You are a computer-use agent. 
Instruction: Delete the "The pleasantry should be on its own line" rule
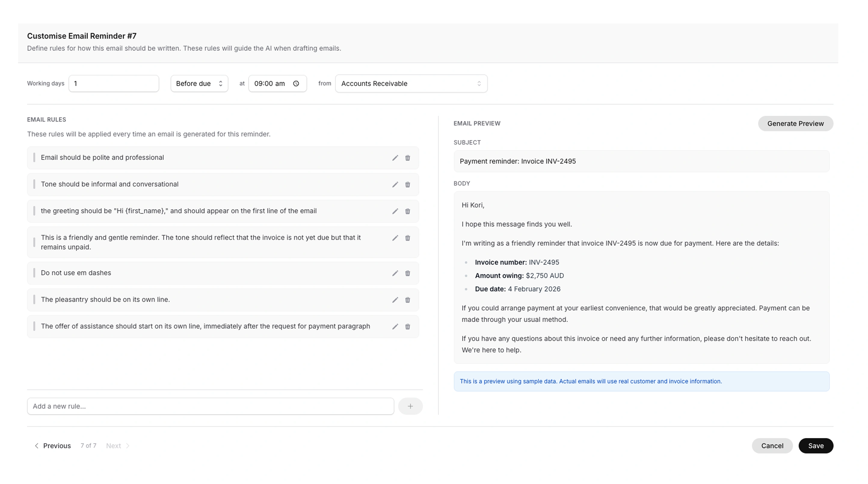(408, 300)
